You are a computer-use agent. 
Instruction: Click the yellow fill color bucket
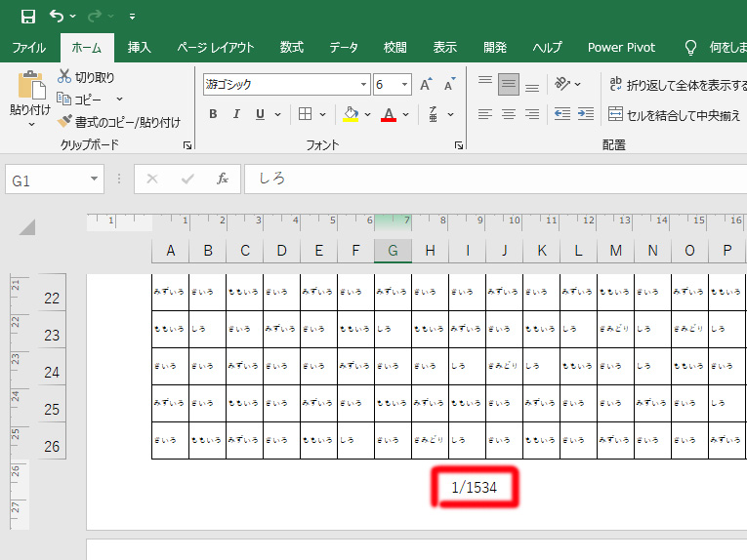[x=352, y=114]
